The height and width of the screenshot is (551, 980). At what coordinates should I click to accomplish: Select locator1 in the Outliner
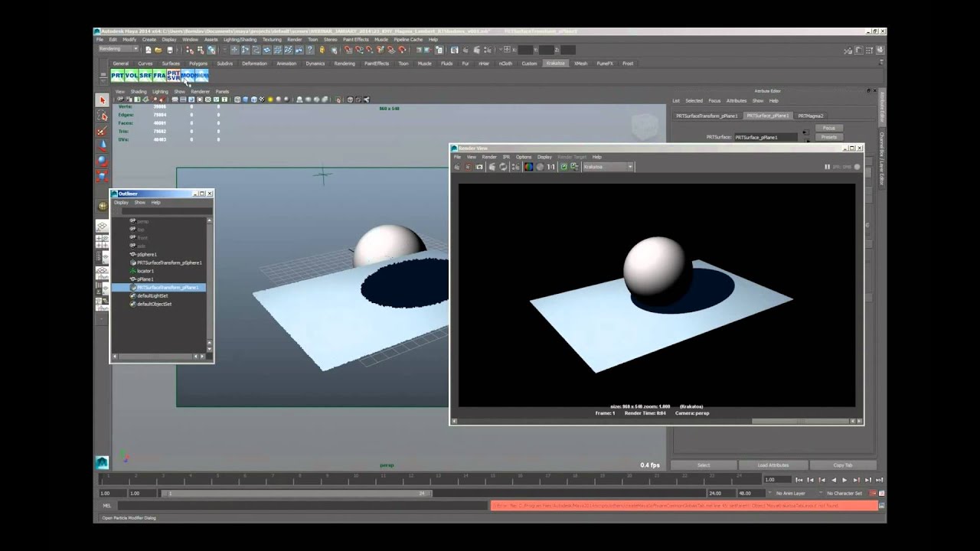tap(145, 271)
